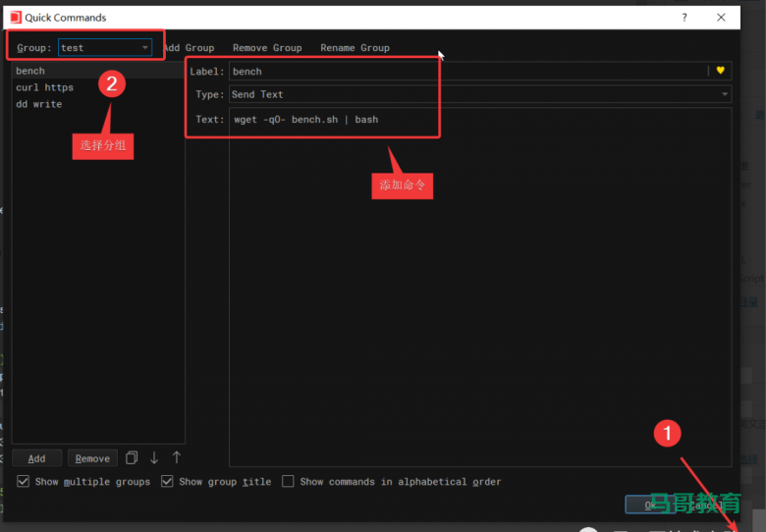Viewport: 766px width, 532px height.
Task: Move selected command up with arrow
Action: click(x=177, y=457)
